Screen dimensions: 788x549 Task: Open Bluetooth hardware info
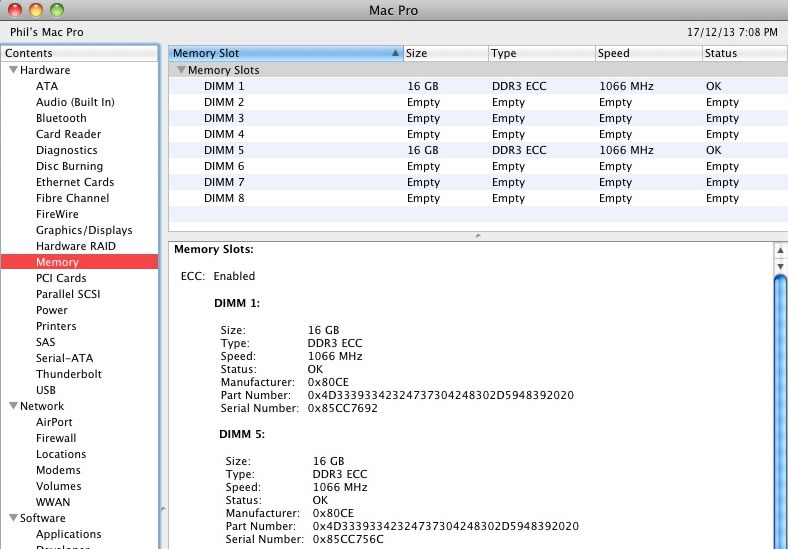[61, 118]
